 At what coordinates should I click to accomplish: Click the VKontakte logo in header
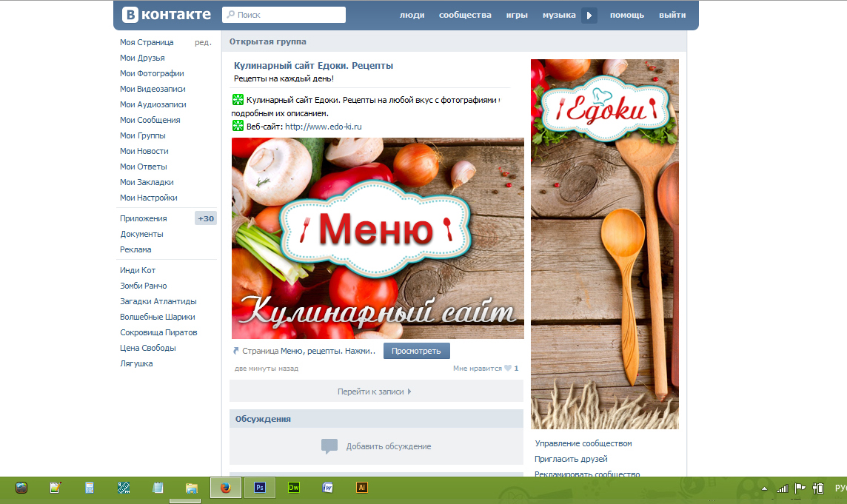[x=167, y=15]
